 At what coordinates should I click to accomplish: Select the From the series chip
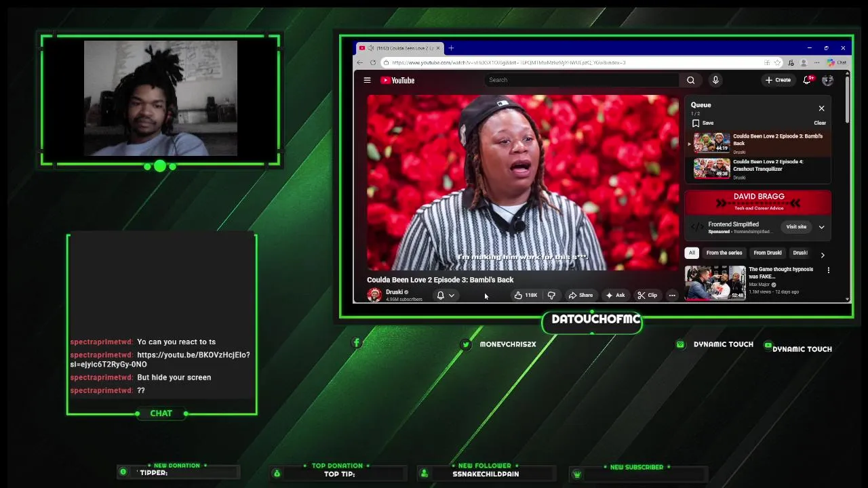724,253
